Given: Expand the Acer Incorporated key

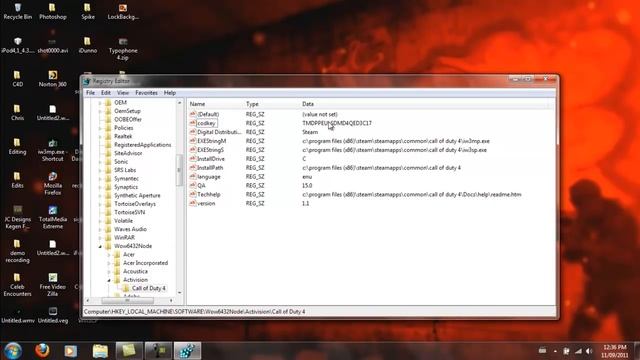Looking at the screenshot, I should [x=109, y=263].
